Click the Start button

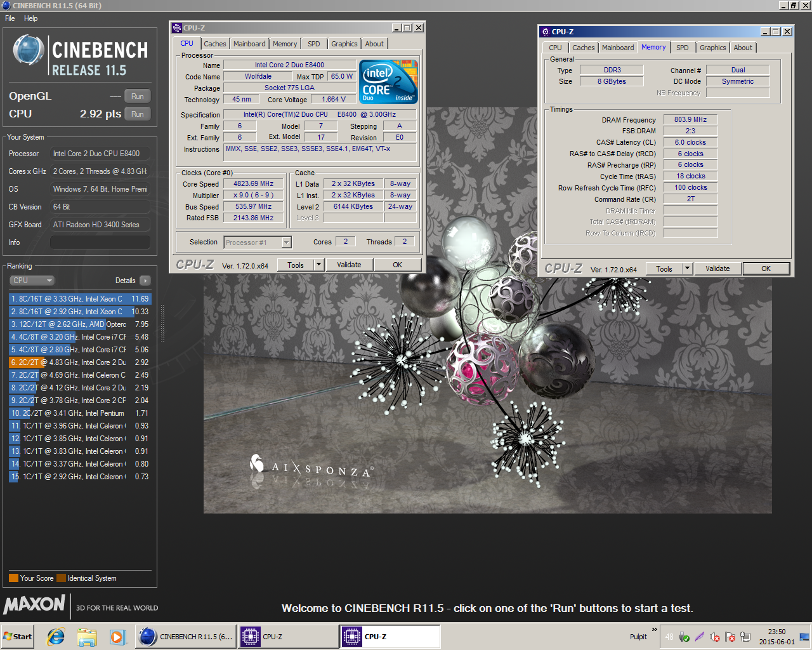pos(18,637)
